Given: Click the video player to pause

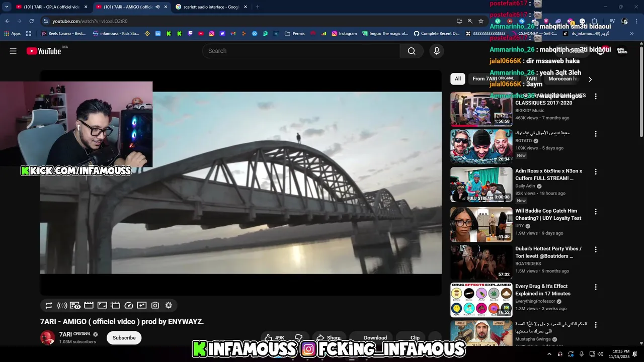Looking at the screenshot, I should [x=241, y=183].
